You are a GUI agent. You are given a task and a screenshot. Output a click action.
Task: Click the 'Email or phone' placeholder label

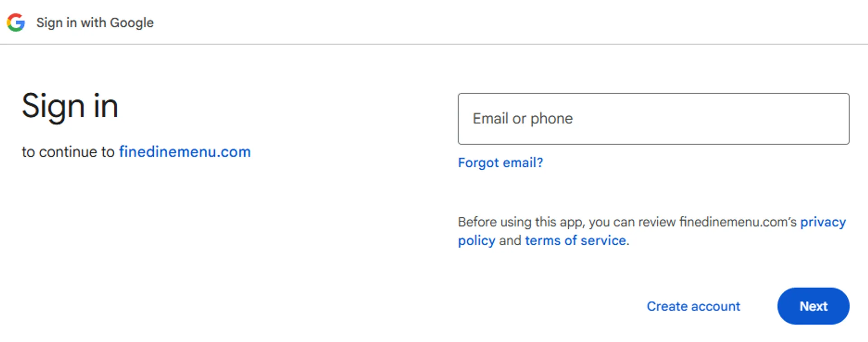(523, 119)
